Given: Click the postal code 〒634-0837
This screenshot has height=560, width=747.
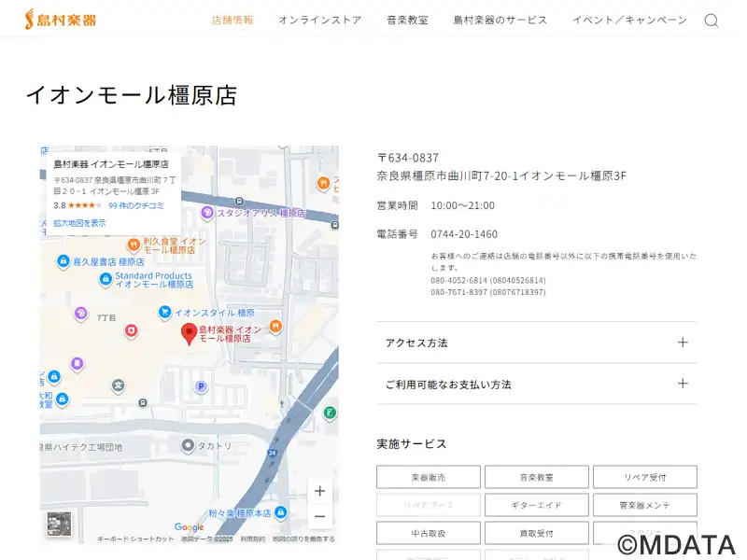Looking at the screenshot, I should (408, 158).
